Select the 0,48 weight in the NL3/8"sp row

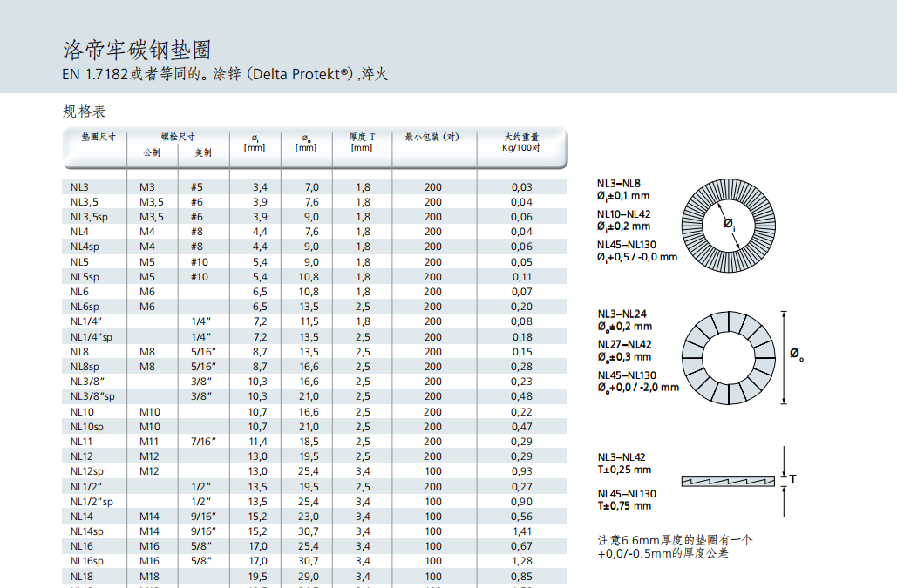tap(521, 396)
